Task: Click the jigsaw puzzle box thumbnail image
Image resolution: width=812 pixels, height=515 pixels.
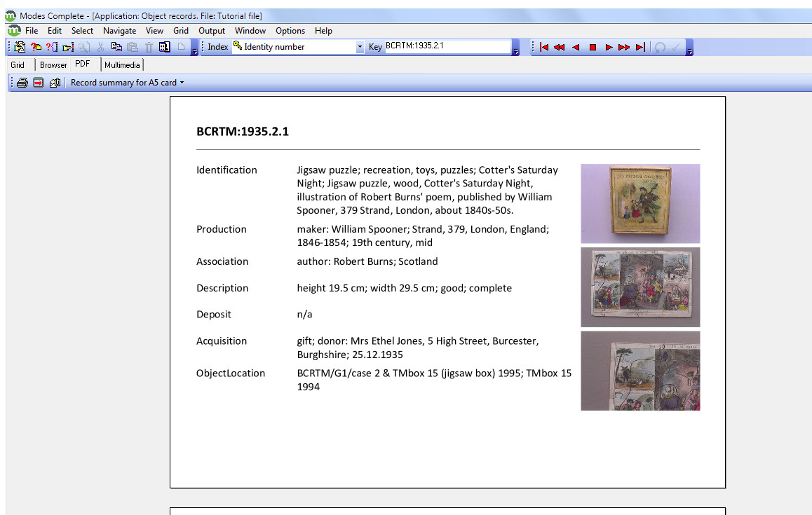Action: coord(640,203)
